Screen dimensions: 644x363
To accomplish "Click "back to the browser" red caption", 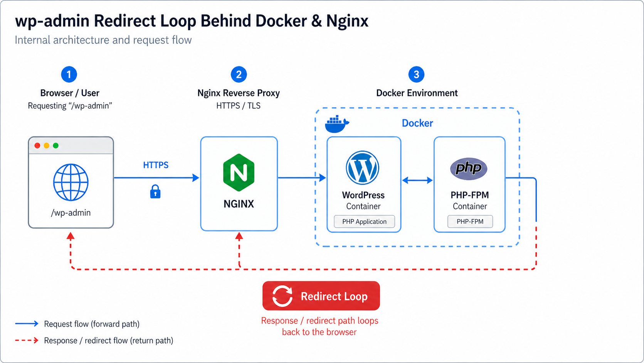I will (319, 332).
